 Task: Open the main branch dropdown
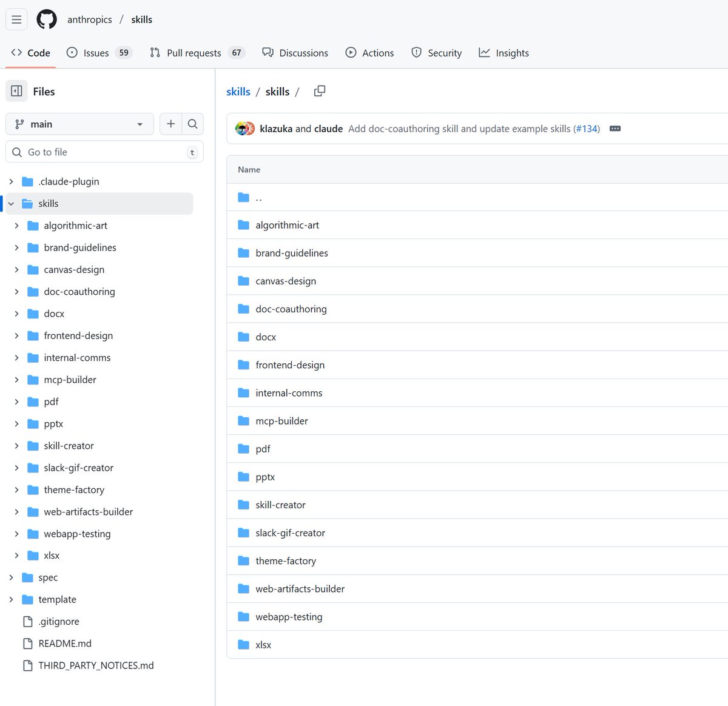tap(79, 124)
